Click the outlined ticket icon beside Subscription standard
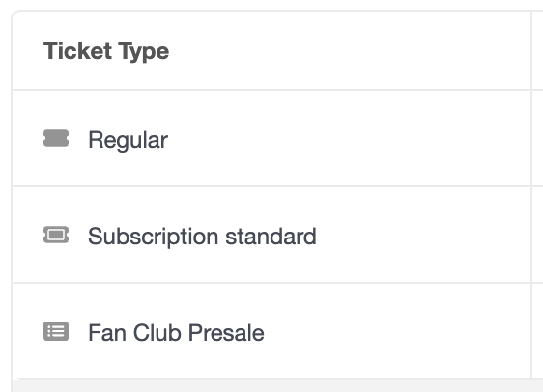Image resolution: width=543 pixels, height=392 pixels. pos(56,235)
